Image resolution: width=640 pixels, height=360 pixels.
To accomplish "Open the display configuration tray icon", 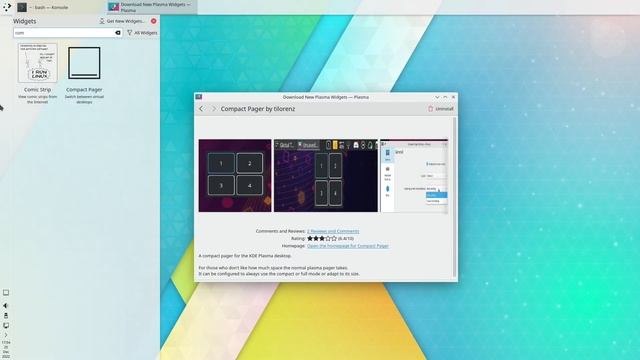I will (6, 326).
